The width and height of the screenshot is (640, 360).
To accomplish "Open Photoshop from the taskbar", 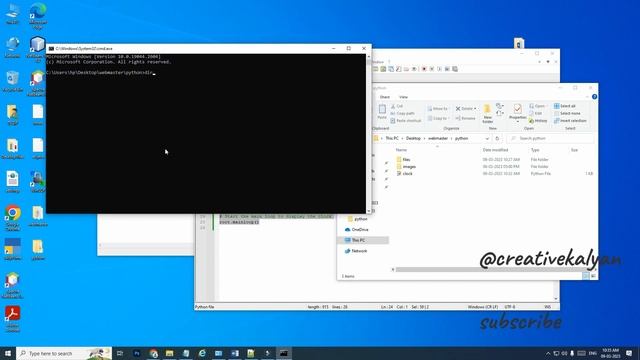I will (x=137, y=353).
